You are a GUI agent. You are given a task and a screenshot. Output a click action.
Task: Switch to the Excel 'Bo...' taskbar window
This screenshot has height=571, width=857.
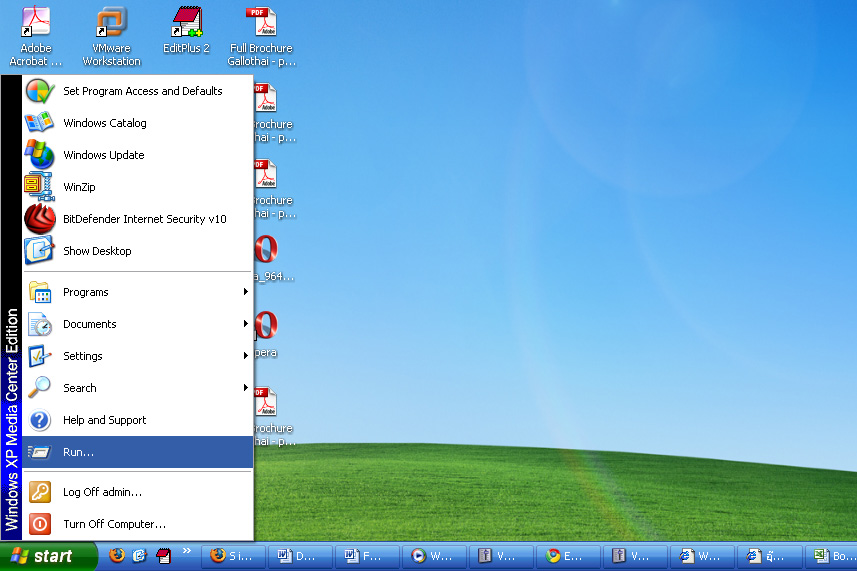pyautogui.click(x=831, y=556)
